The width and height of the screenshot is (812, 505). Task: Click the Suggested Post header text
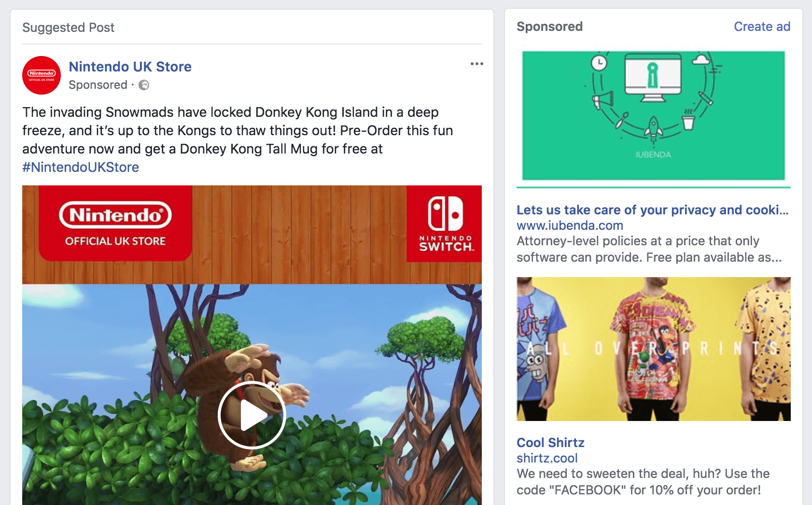pos(69,28)
